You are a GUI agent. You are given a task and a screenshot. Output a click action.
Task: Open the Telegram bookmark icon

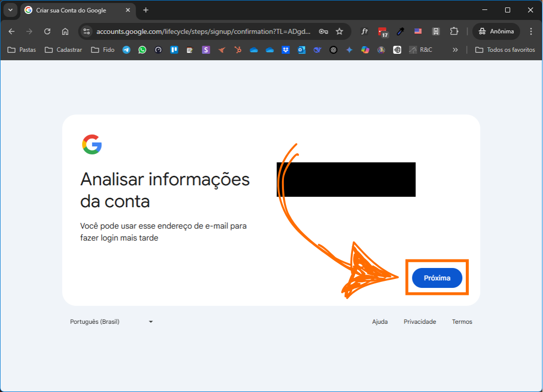point(126,50)
